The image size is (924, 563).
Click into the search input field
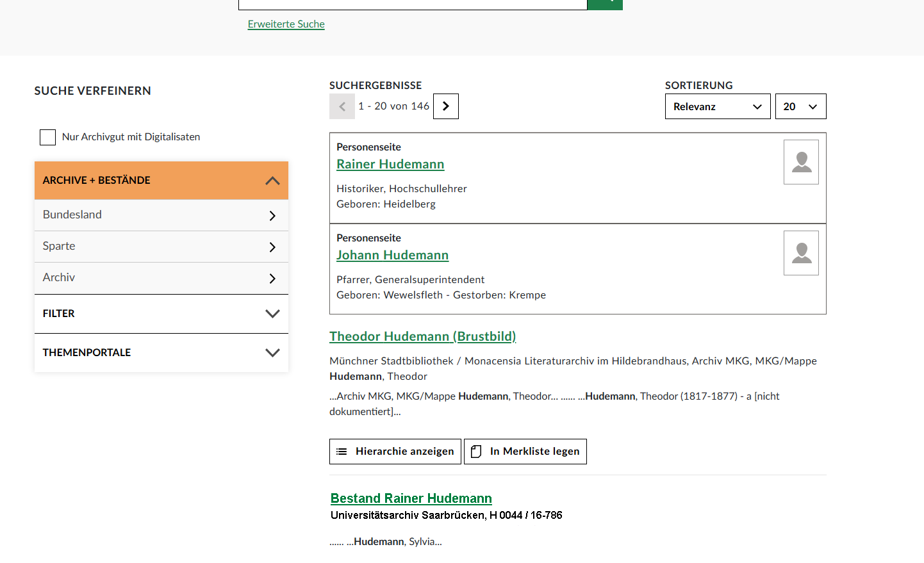pyautogui.click(x=413, y=4)
